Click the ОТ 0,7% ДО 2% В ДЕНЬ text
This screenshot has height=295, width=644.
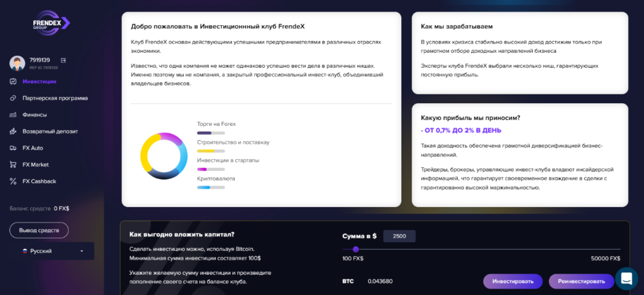pyautogui.click(x=461, y=130)
